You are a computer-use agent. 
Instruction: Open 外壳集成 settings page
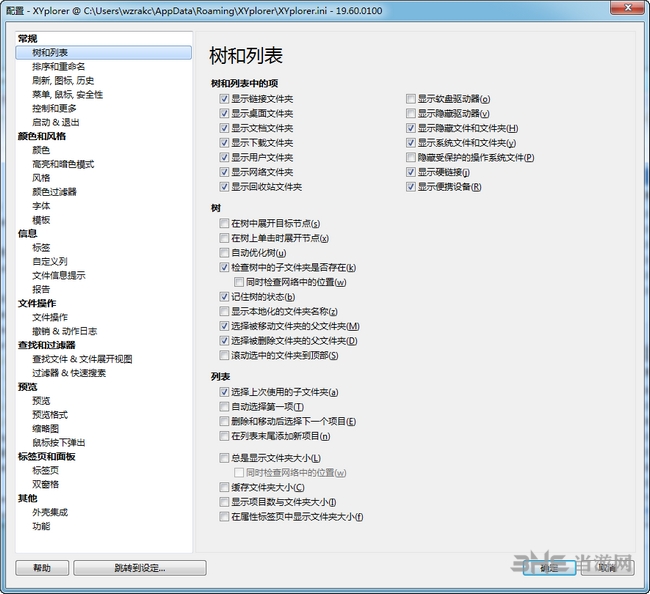(x=50, y=512)
